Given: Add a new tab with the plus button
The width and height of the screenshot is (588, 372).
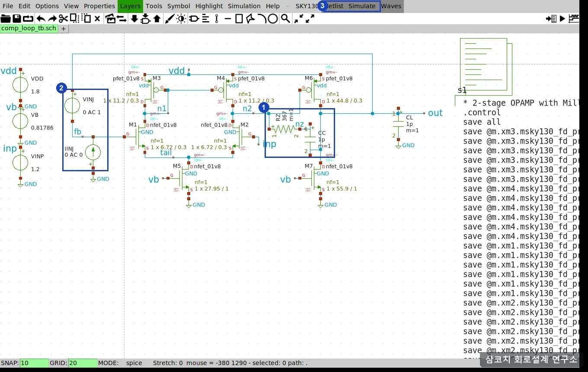Looking at the screenshot, I should coord(63,29).
